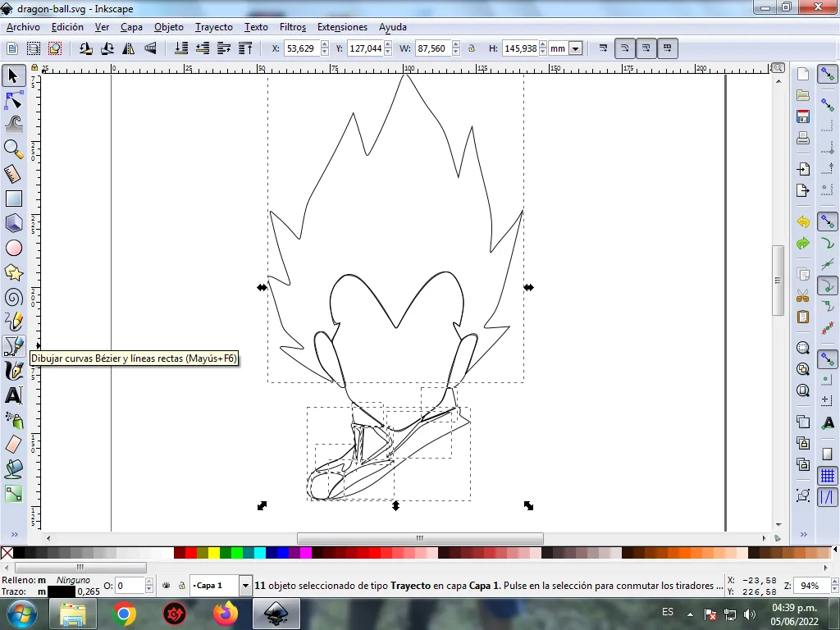840x630 pixels.
Task: Select the Text tool
Action: [x=13, y=395]
